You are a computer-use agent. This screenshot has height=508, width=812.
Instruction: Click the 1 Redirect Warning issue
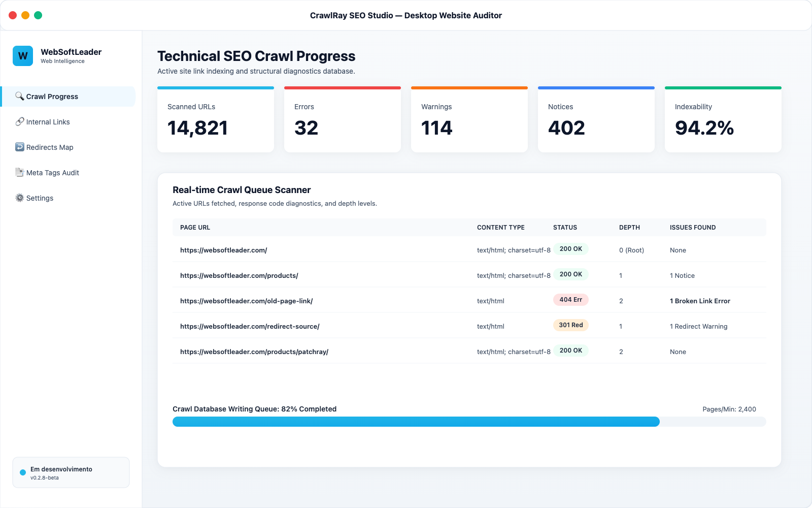(x=698, y=326)
